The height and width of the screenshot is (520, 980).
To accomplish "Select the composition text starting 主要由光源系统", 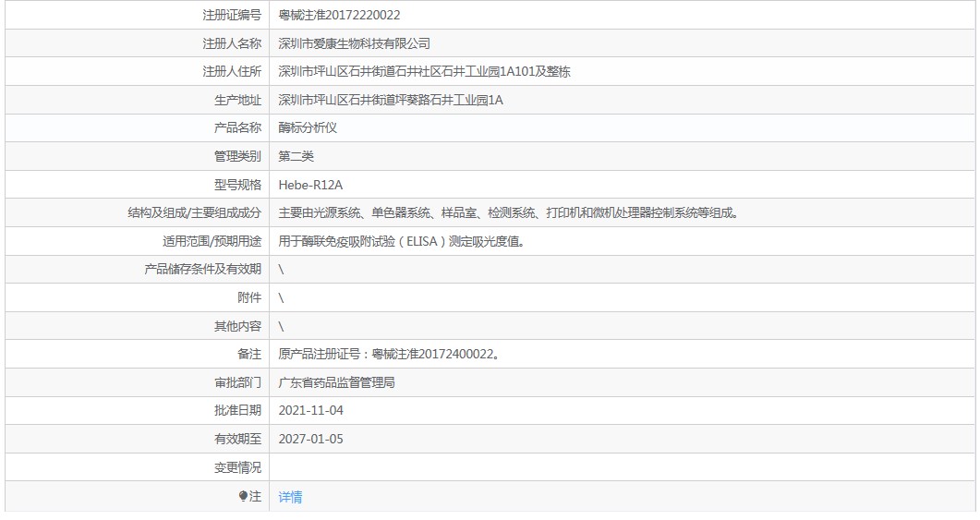I will pos(510,213).
